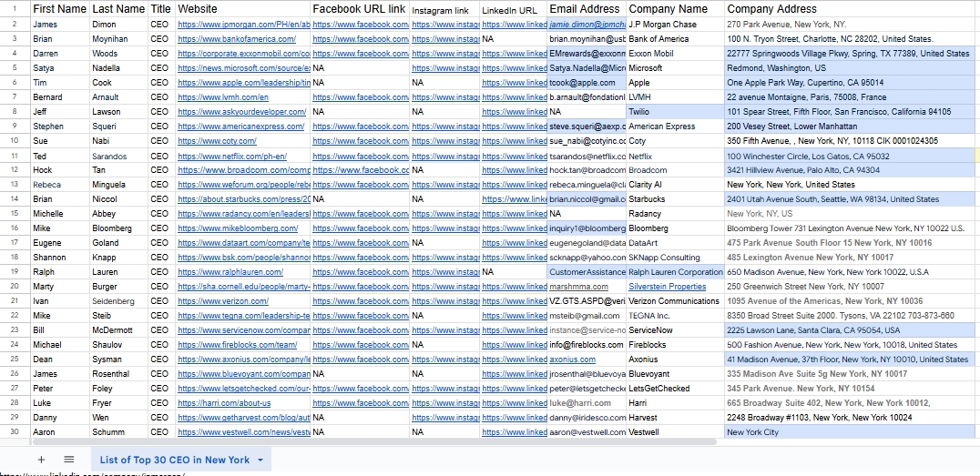Open the lvmh.com/en website link

point(223,96)
